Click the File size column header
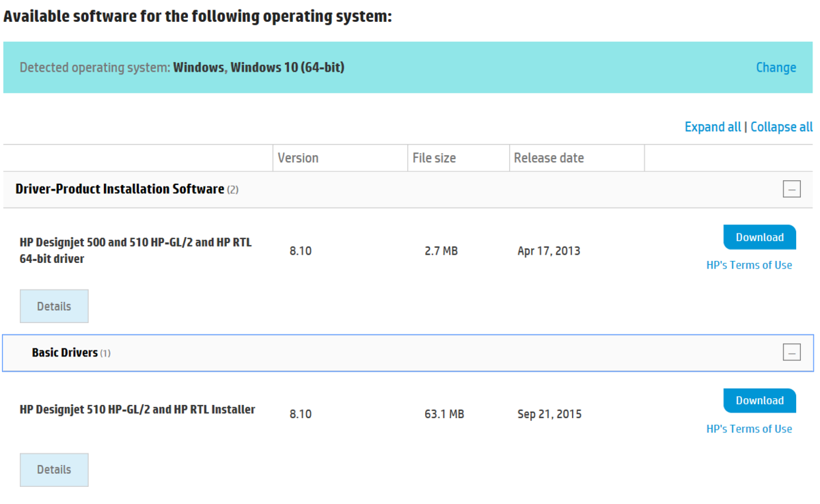Viewport: 820px width, 504px height. [434, 158]
